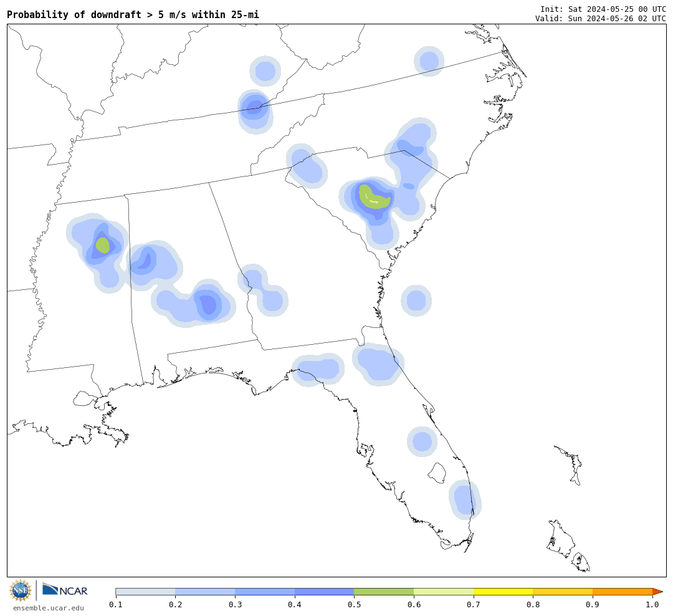Viewport: 673px width, 616px height.
Task: Click the 0.2–0.3 light blue colorbar segment
Action: [205, 592]
